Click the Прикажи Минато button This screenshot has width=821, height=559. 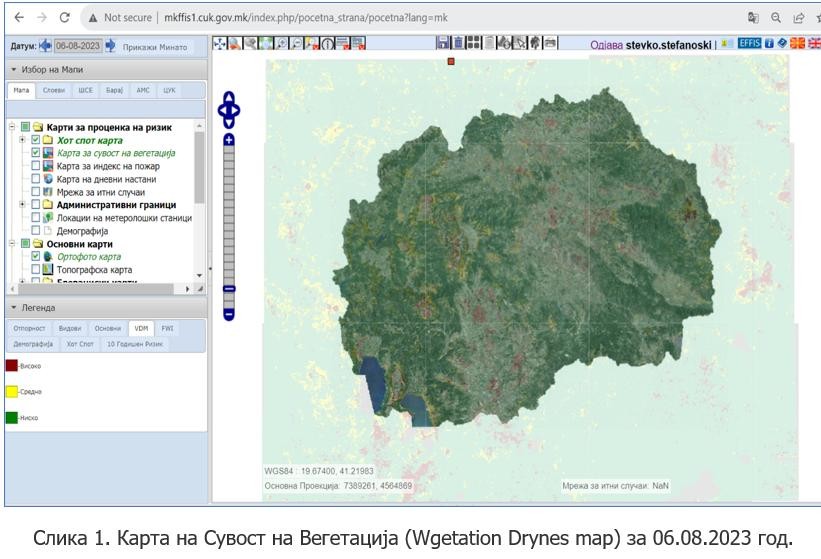click(x=153, y=46)
